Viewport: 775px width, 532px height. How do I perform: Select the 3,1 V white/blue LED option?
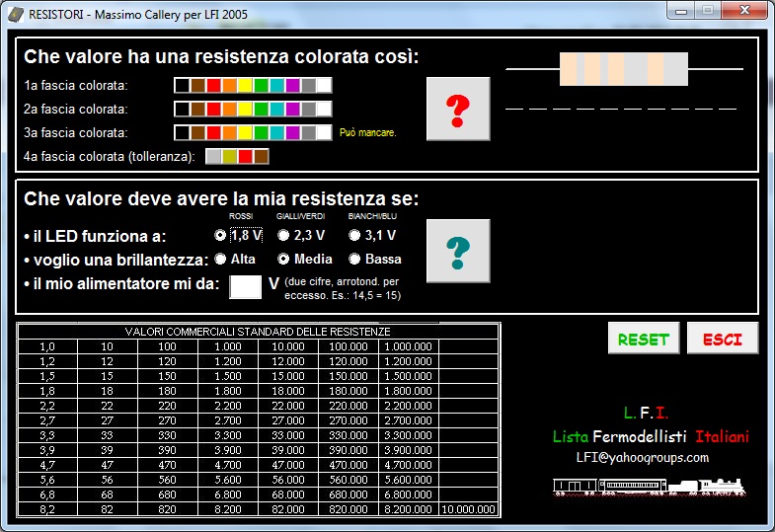pos(353,235)
